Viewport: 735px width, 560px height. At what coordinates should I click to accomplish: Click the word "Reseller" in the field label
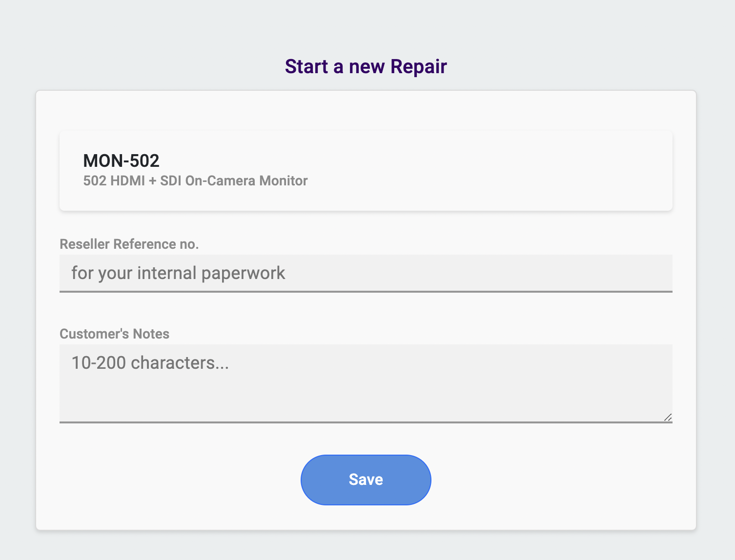(84, 244)
